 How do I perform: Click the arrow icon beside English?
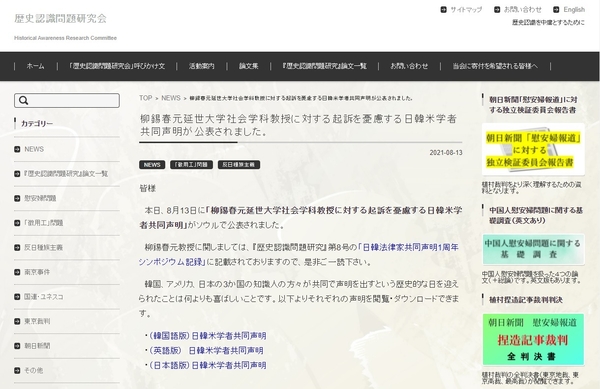tap(556, 10)
